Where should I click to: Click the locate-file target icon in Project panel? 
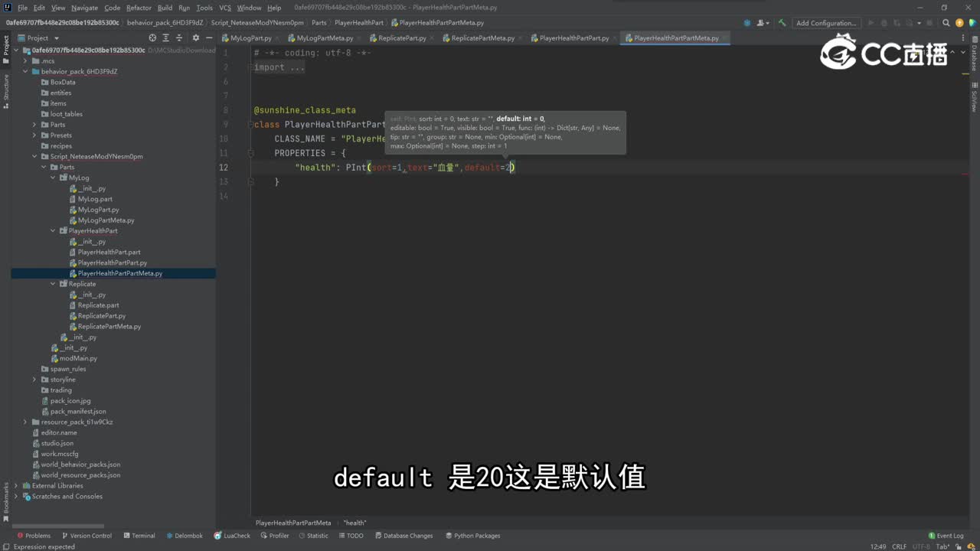click(152, 37)
